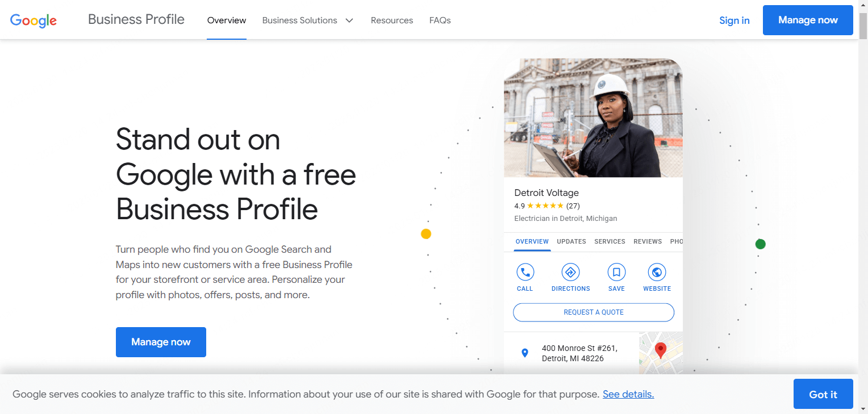Viewport: 868px width, 414px height.
Task: Click the Detroit Voltage electrician photo
Action: pyautogui.click(x=593, y=118)
